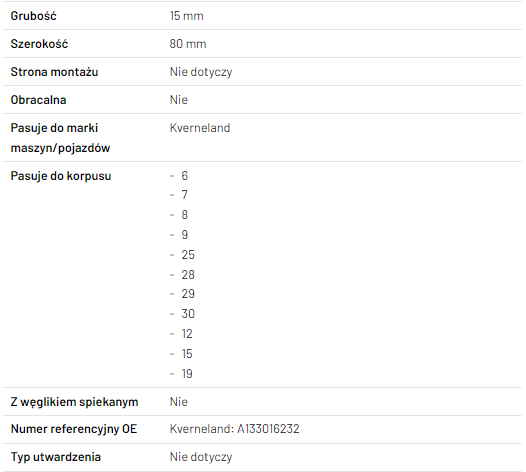This screenshot has width=526, height=472.
Task: Select body number 6 in list
Action: click(185, 176)
